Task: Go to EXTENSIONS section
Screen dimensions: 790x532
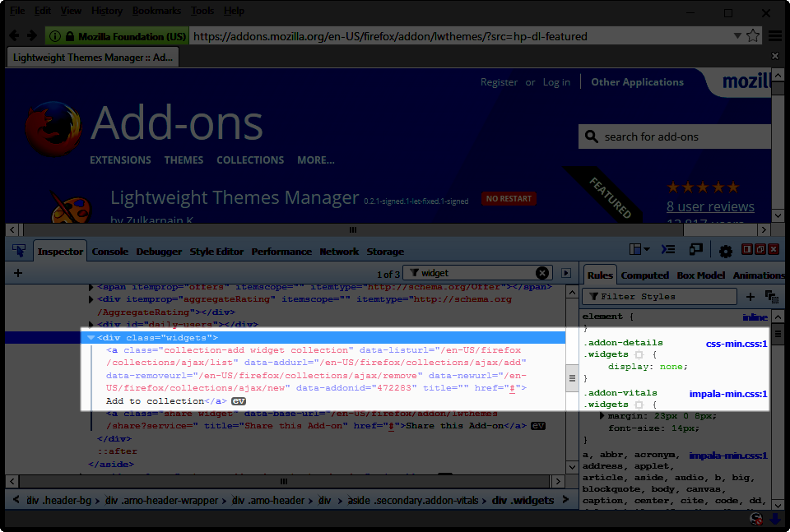Action: tap(120, 160)
